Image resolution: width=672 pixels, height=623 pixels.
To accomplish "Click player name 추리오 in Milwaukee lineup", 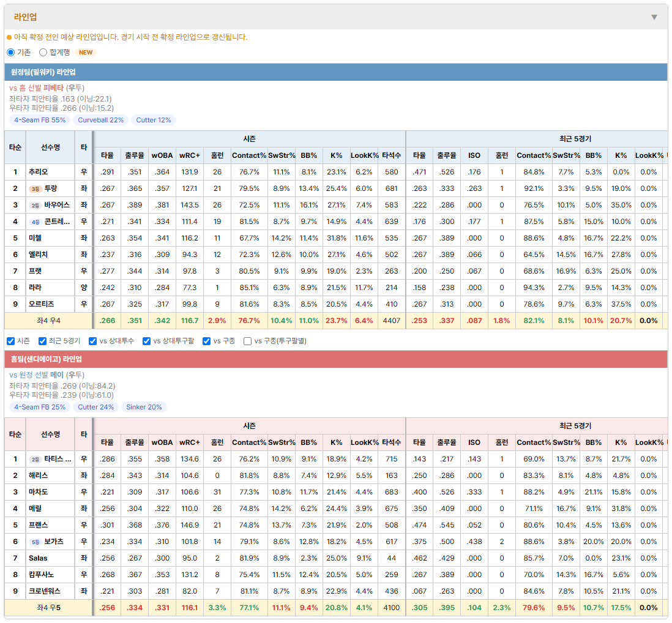I will [x=38, y=172].
